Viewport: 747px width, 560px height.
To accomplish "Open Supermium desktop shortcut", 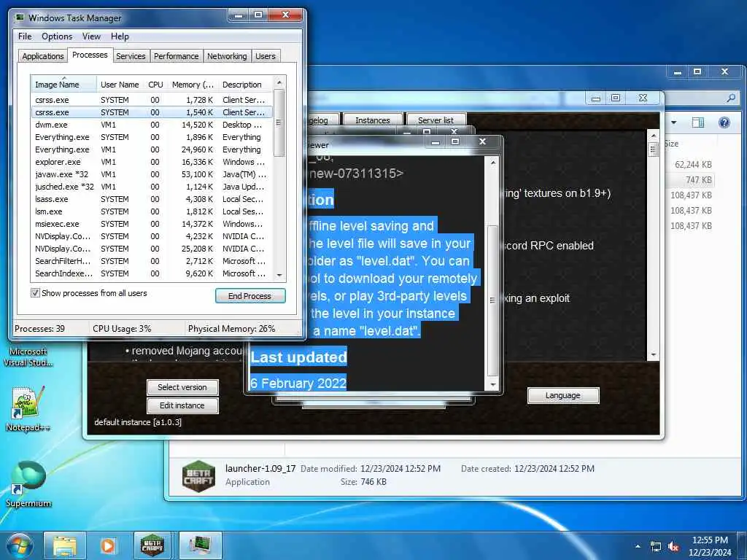I will [x=28, y=484].
